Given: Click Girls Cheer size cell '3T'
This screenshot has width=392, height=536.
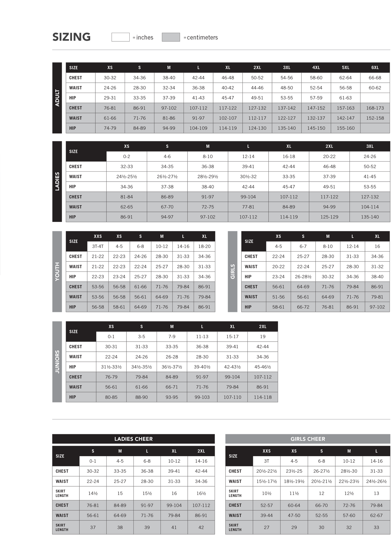Looking at the screenshot, I should [x=267, y=461].
